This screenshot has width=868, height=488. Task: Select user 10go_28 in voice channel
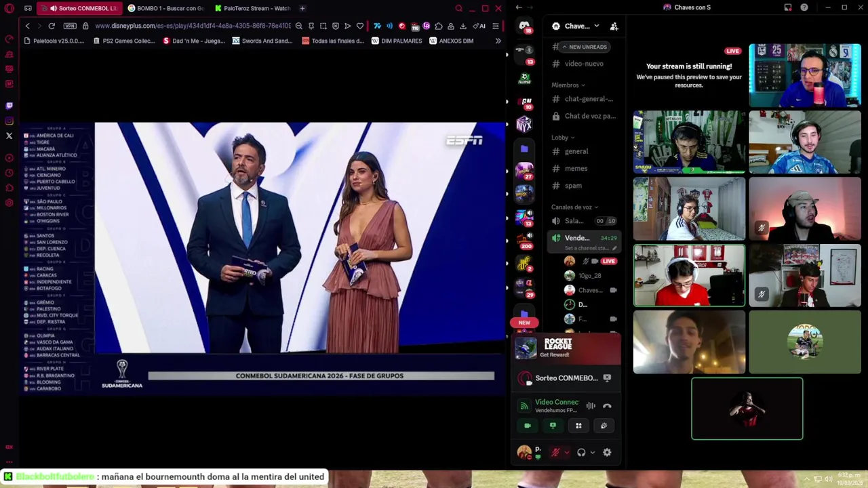590,276
